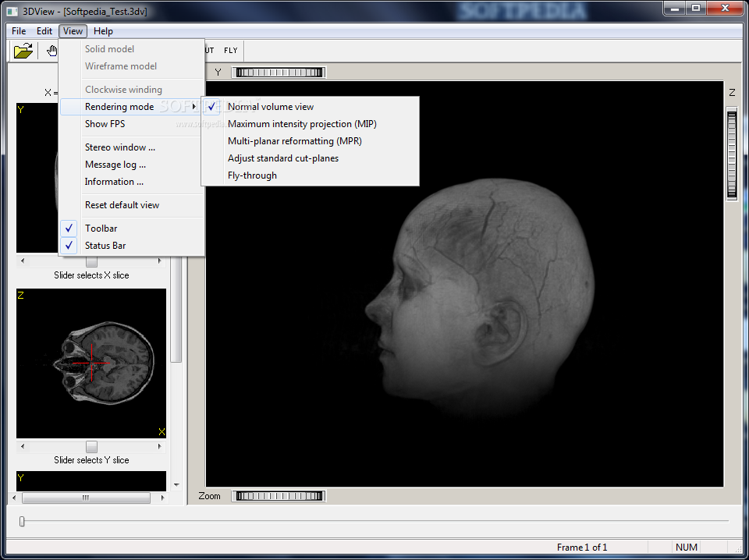Click left arrow of X slice slider

(x=23, y=261)
